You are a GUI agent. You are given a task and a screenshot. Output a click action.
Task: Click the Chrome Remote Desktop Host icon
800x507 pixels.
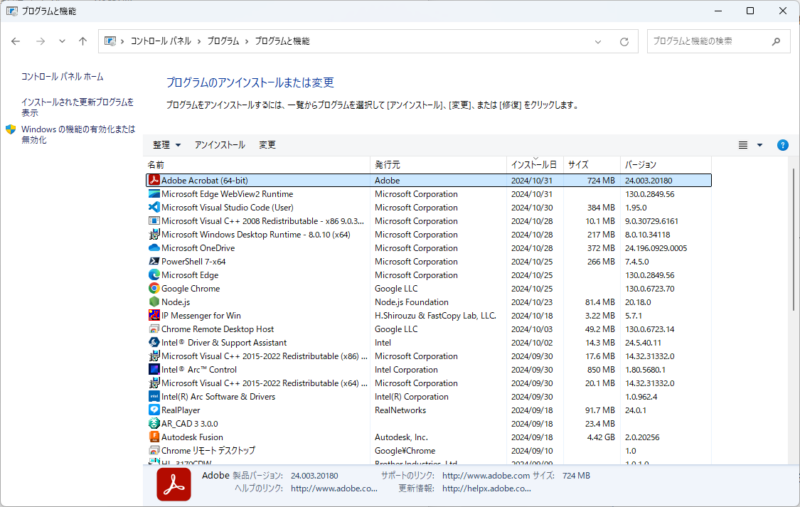point(154,329)
